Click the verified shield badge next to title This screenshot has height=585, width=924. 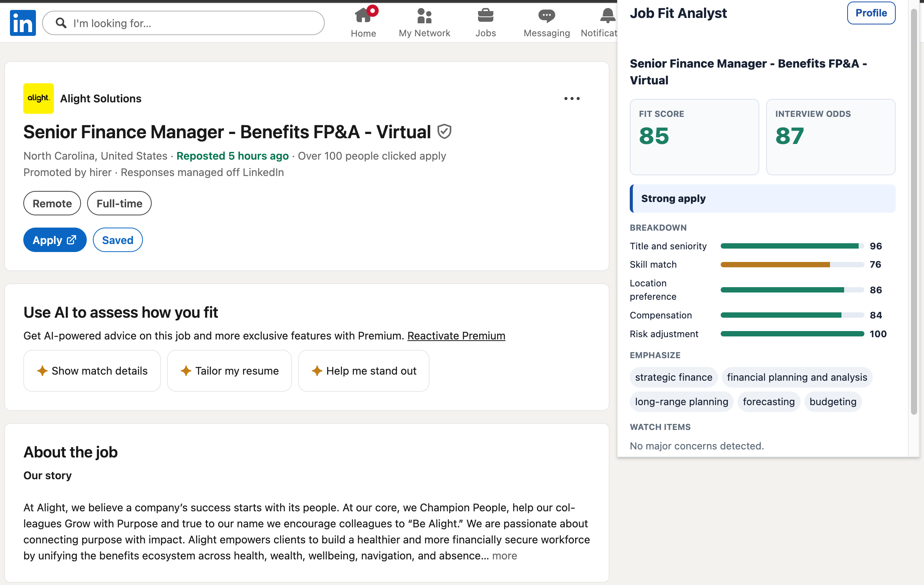(x=444, y=132)
